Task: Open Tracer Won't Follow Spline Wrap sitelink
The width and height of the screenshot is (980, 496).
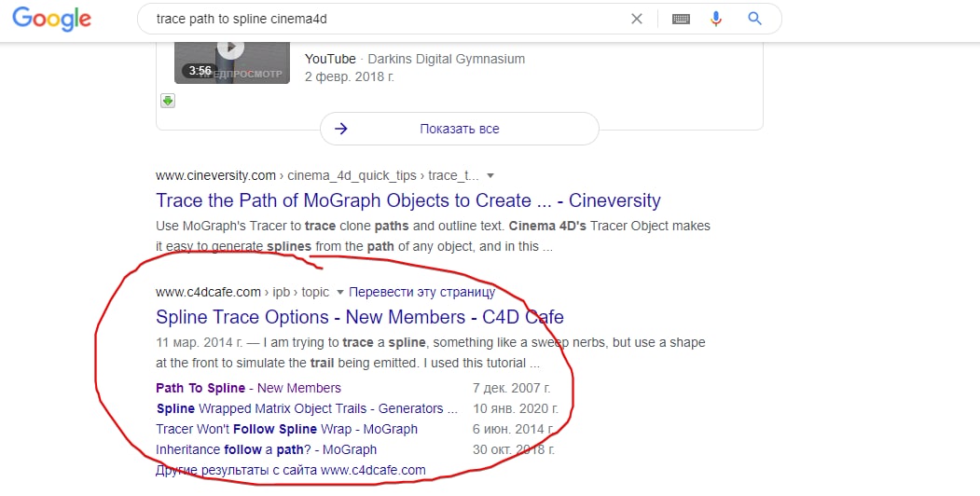Action: [x=286, y=429]
